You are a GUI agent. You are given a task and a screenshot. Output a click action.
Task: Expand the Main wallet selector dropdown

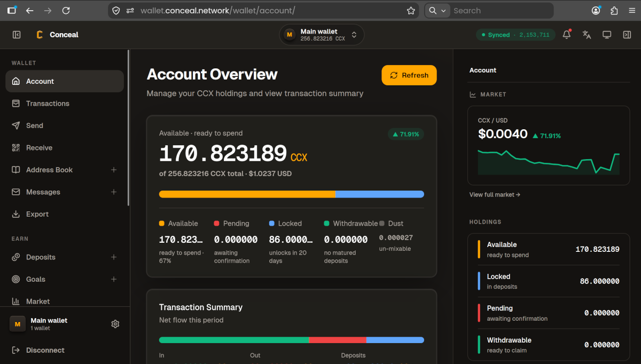coord(322,35)
